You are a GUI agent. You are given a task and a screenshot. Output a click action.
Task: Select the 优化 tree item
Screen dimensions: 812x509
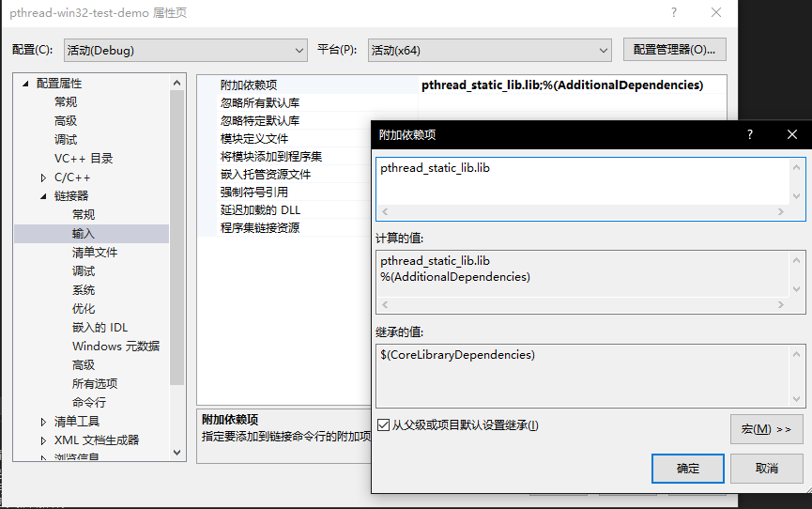[84, 308]
